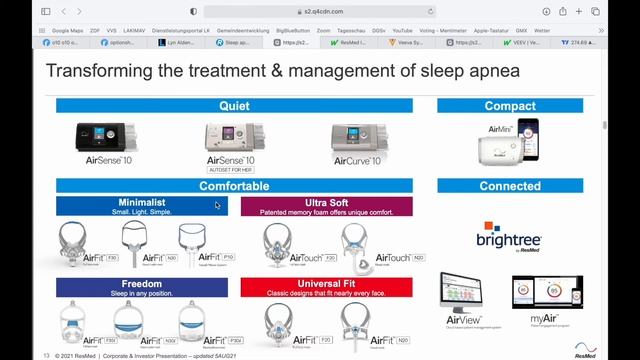Show downloads with the download icon
Image resolution: width=640 pixels, height=360 pixels.
546,11
